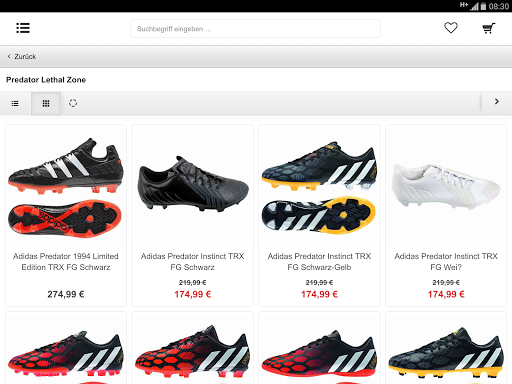
Task: Tap the circular refresh view icon
Action: (73, 103)
